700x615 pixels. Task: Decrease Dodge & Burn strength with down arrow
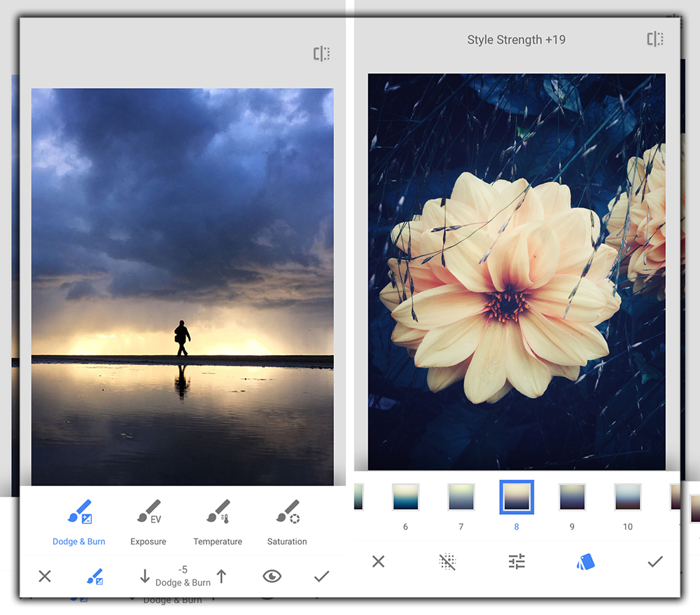145,576
